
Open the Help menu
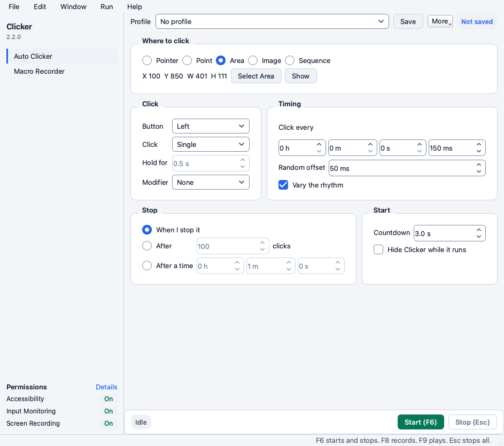[x=134, y=6]
